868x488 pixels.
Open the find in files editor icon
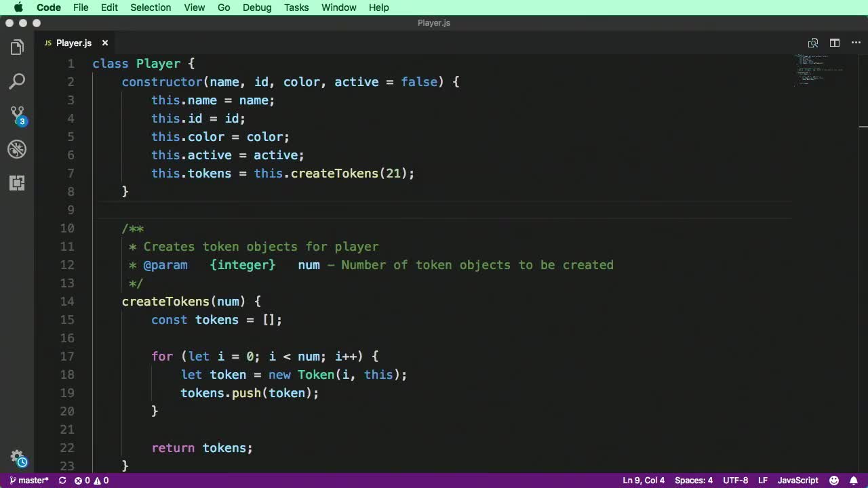pos(812,43)
